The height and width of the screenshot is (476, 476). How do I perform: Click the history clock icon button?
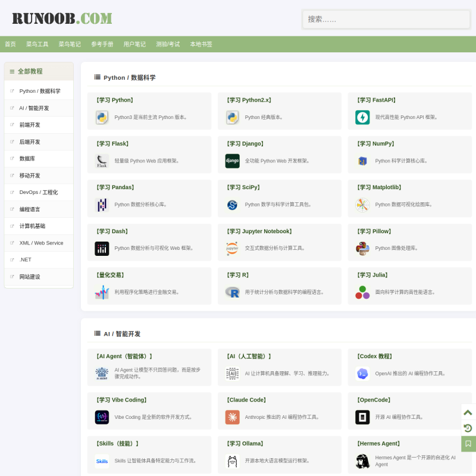(468, 428)
